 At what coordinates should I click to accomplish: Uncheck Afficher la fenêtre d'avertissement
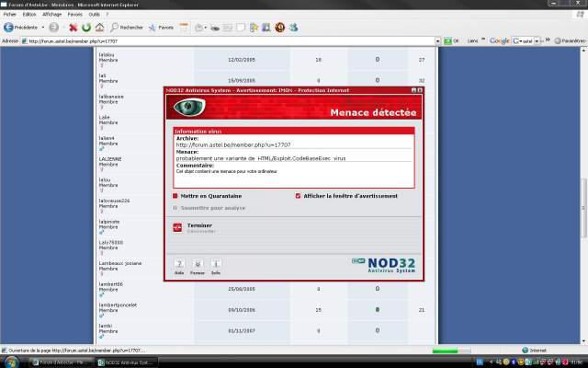click(299, 196)
